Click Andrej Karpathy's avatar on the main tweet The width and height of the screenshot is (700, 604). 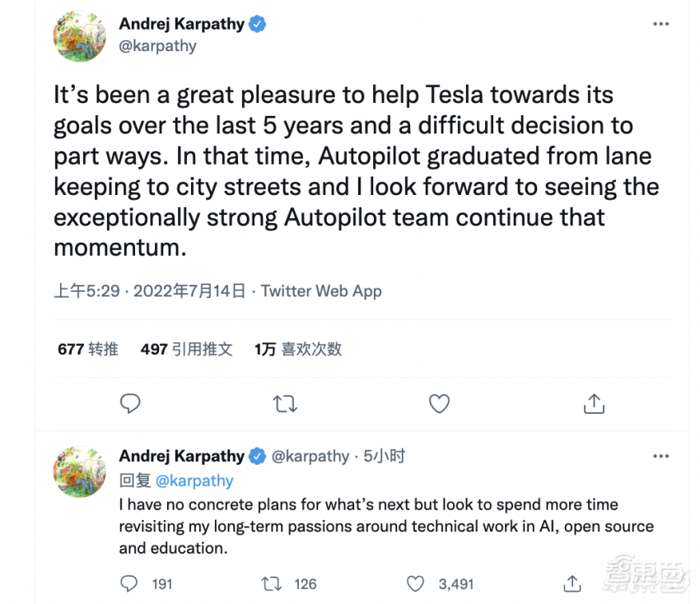tap(79, 38)
